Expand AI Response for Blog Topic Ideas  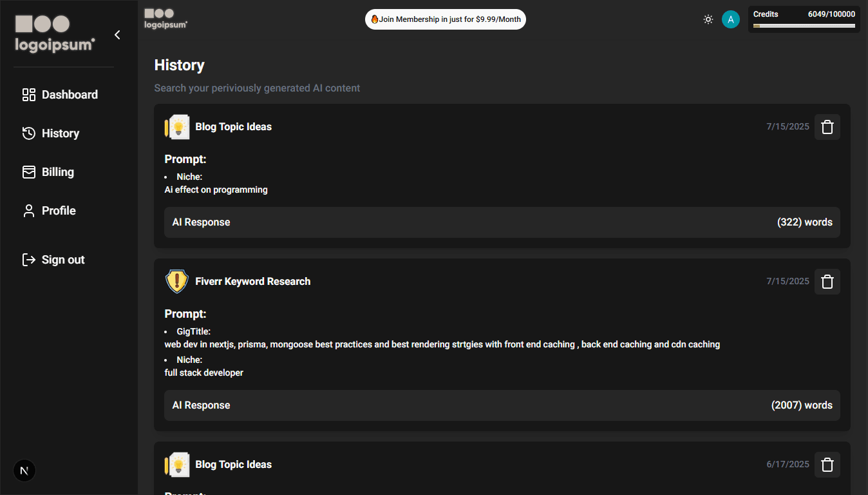tap(502, 222)
